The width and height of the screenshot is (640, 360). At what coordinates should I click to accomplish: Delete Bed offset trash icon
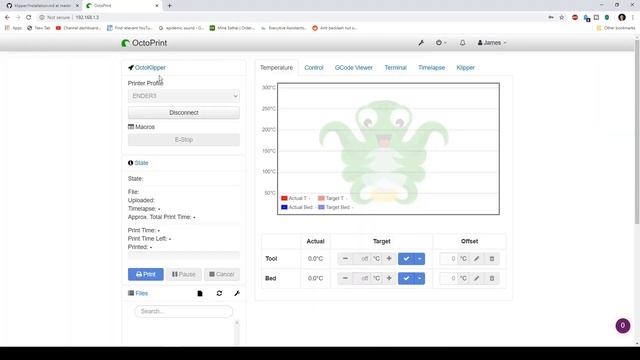tap(492, 278)
